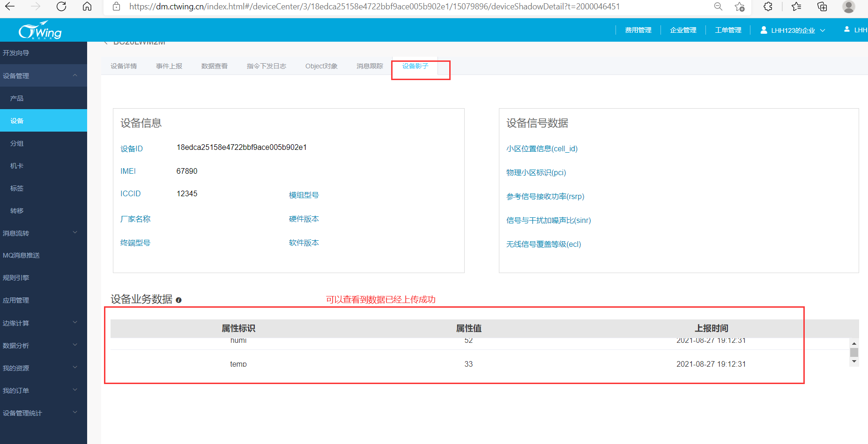Open the browser home page icon
Screen dimensions: 868x444
click(87, 7)
